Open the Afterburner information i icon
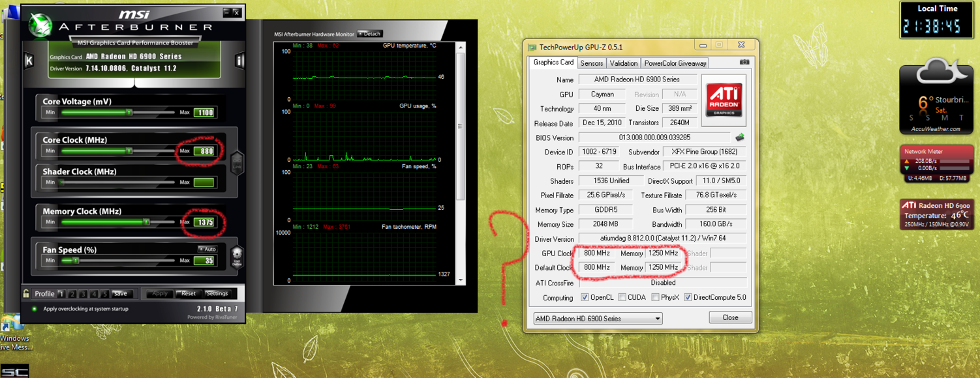 [239, 61]
